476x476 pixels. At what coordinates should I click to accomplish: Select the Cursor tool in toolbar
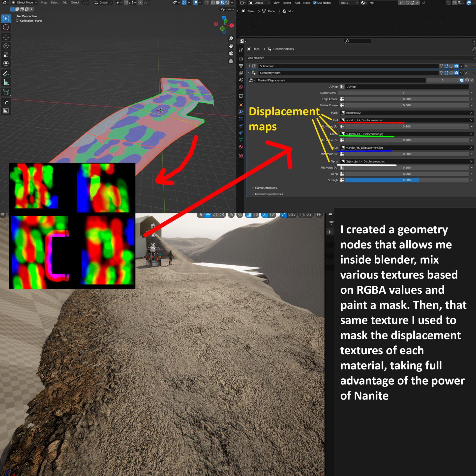6,27
